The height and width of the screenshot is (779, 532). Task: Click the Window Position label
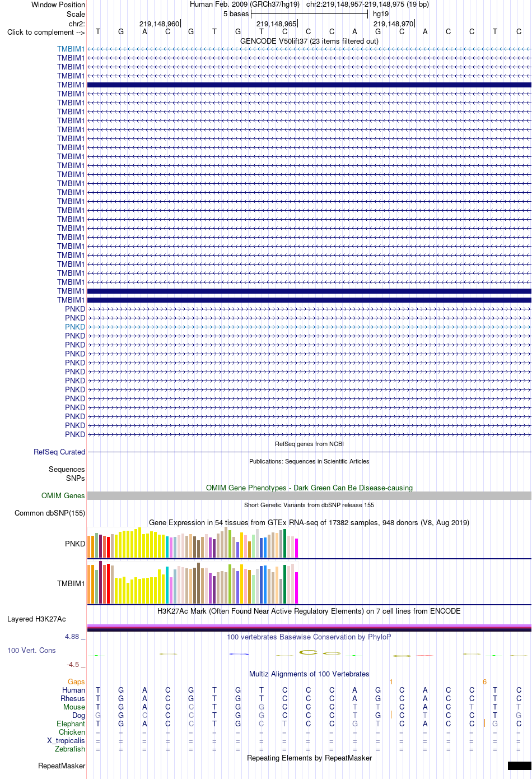58,4
